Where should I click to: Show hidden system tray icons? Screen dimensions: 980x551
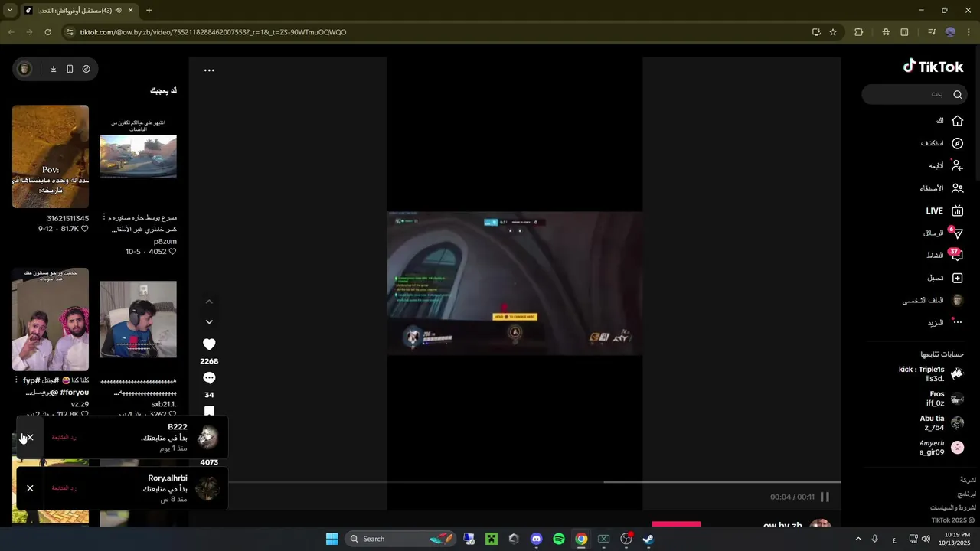[857, 539]
